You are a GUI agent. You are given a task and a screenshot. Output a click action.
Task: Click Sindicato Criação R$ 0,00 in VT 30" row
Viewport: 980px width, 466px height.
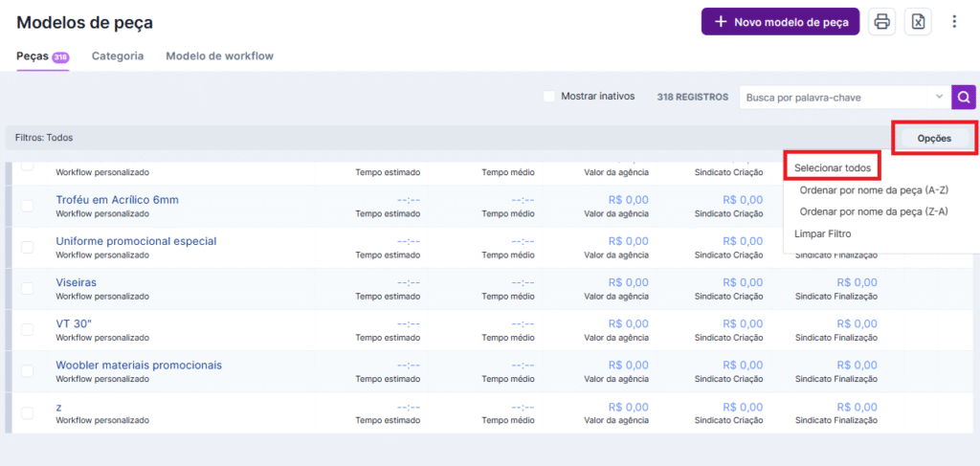tap(743, 323)
